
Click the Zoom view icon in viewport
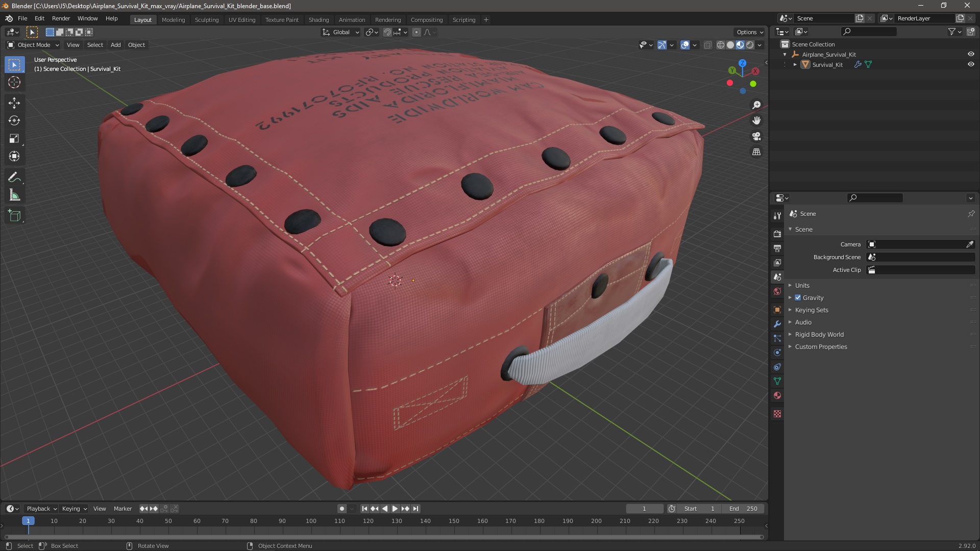coord(756,105)
